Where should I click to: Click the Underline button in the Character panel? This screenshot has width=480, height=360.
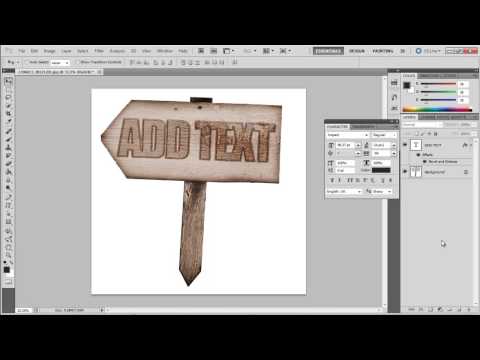(x=383, y=180)
